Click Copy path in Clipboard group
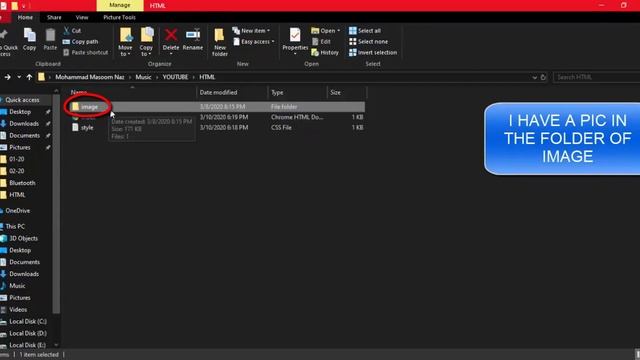This screenshot has height=360, width=640. pos(80,42)
